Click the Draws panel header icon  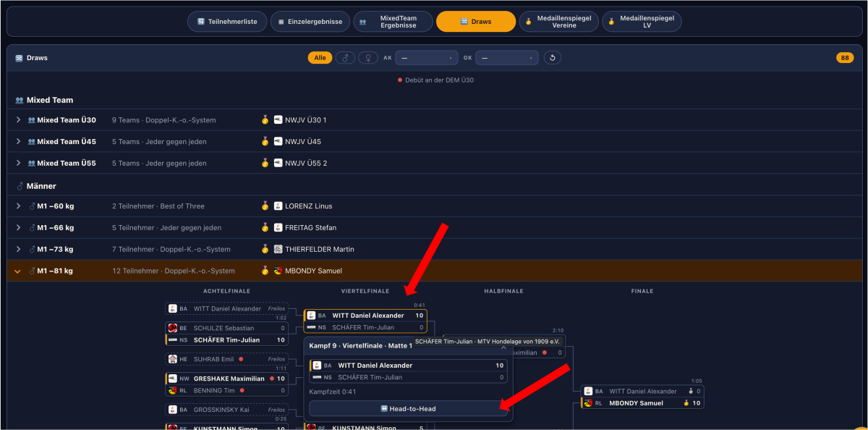pyautogui.click(x=20, y=58)
